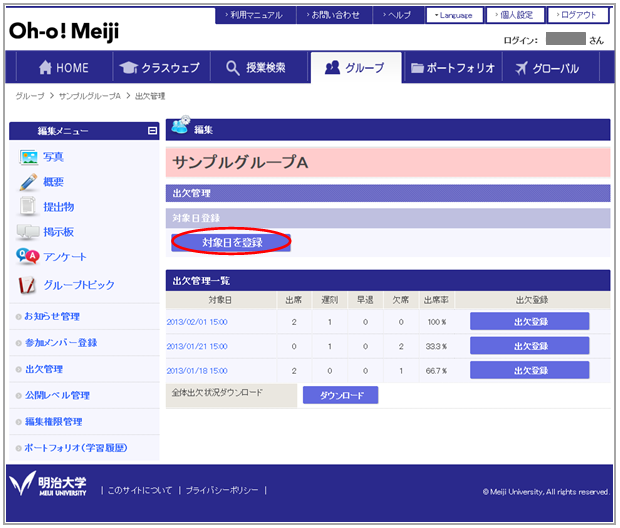The height and width of the screenshot is (528, 620).
Task: Click the グループ breadcrumb link
Action: (x=30, y=96)
